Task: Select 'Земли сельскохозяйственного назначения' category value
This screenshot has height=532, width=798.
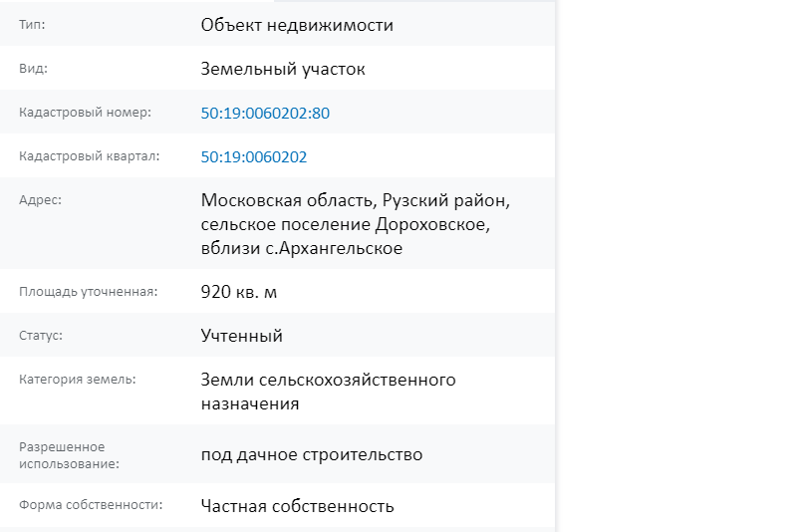Action: tap(328, 392)
